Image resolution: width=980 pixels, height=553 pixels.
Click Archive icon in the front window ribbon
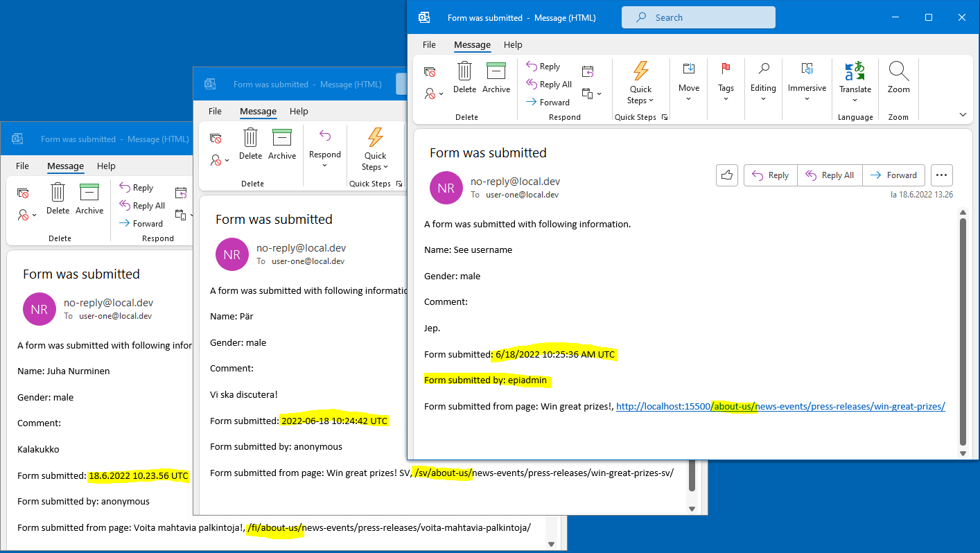(x=496, y=71)
